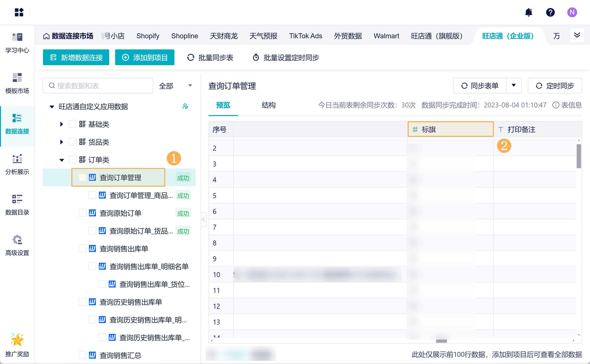Click the 搜索数据和表 search field
The height and width of the screenshot is (364, 590).
click(x=98, y=86)
